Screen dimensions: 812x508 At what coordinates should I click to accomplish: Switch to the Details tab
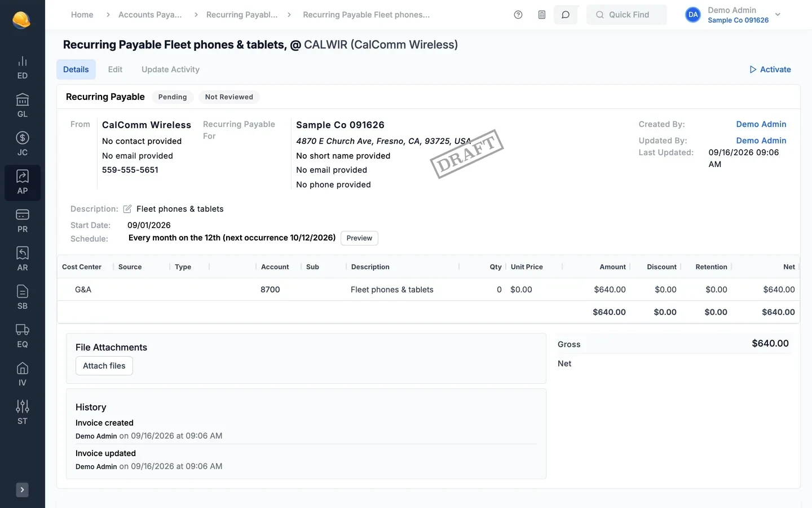76,69
